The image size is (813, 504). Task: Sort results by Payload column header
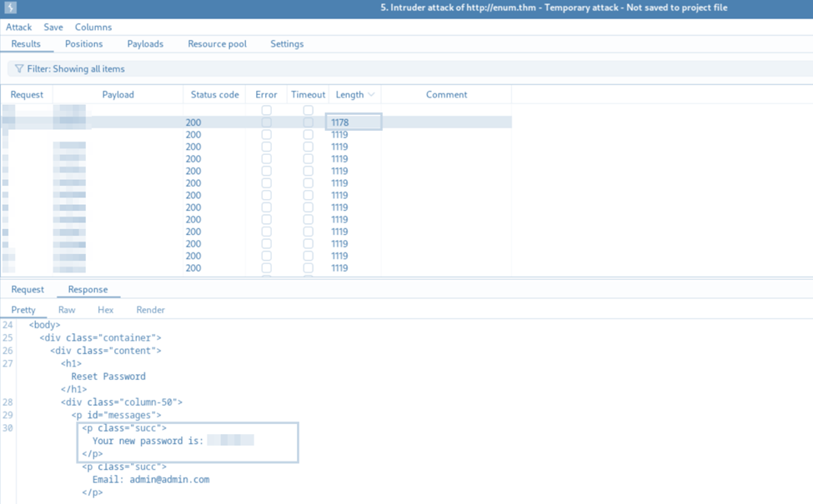pos(118,94)
